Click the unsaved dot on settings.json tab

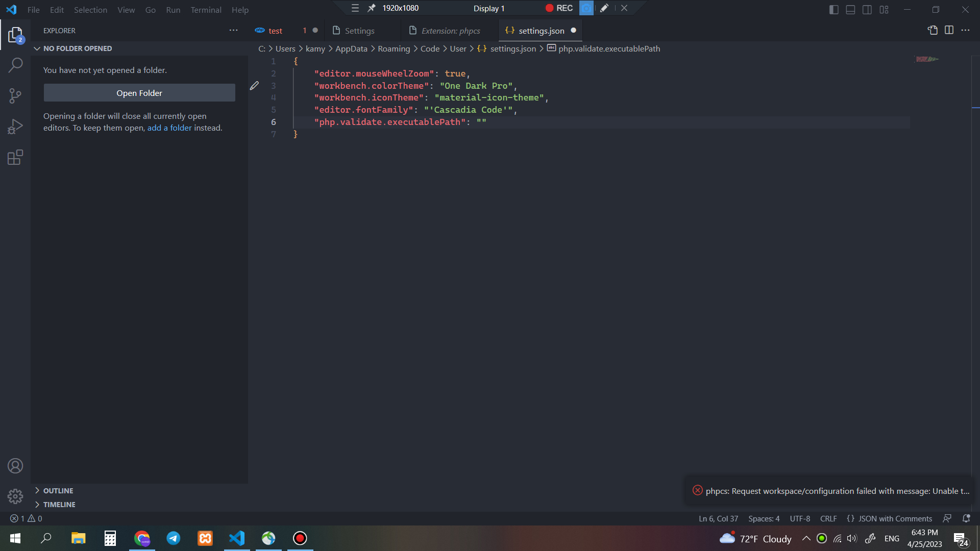tap(573, 31)
